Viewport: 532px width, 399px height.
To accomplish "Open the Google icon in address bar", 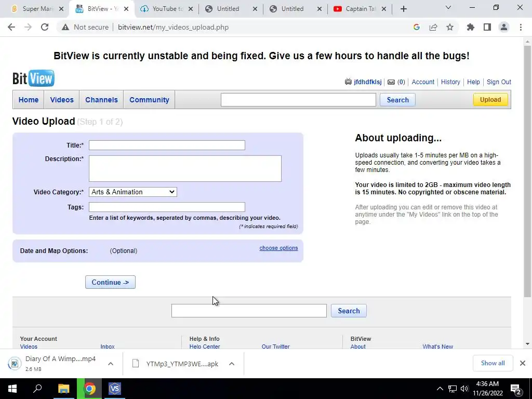I will 417,27.
